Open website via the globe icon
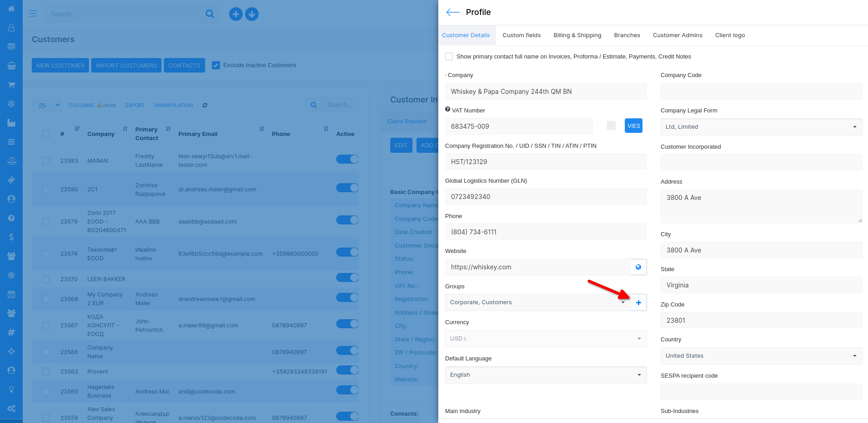Screen dimensions: 868x423 coord(638,267)
